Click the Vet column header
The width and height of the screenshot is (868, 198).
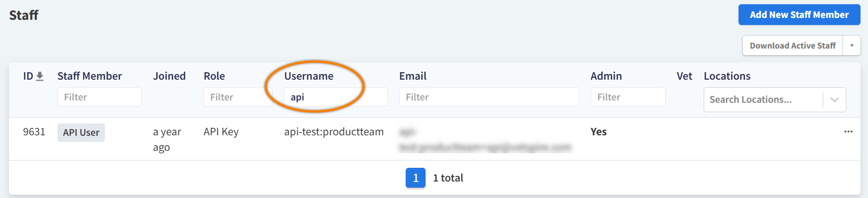point(684,76)
